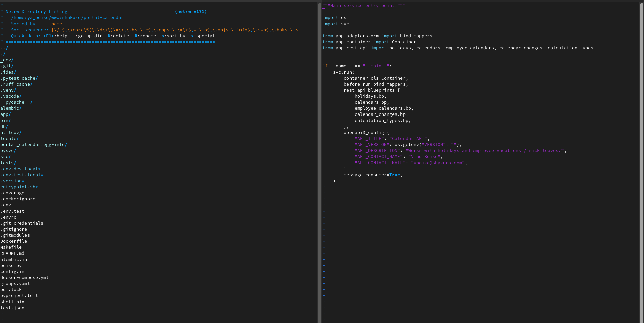Viewport: 644px width, 323px height.
Task: Open the app/ directory in netrw
Action: click(x=6, y=114)
